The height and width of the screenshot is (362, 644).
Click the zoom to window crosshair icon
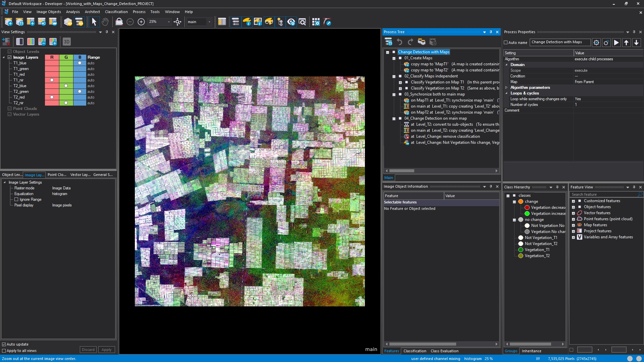click(x=177, y=22)
